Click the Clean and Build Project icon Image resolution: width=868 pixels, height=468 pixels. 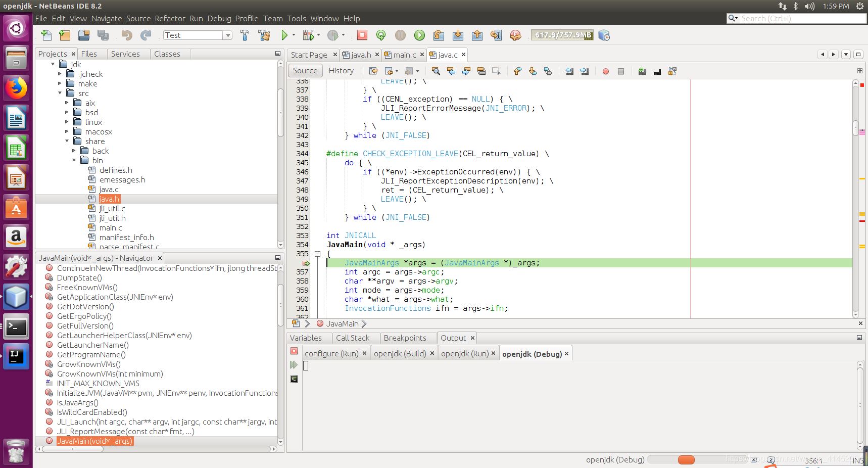tap(264, 35)
